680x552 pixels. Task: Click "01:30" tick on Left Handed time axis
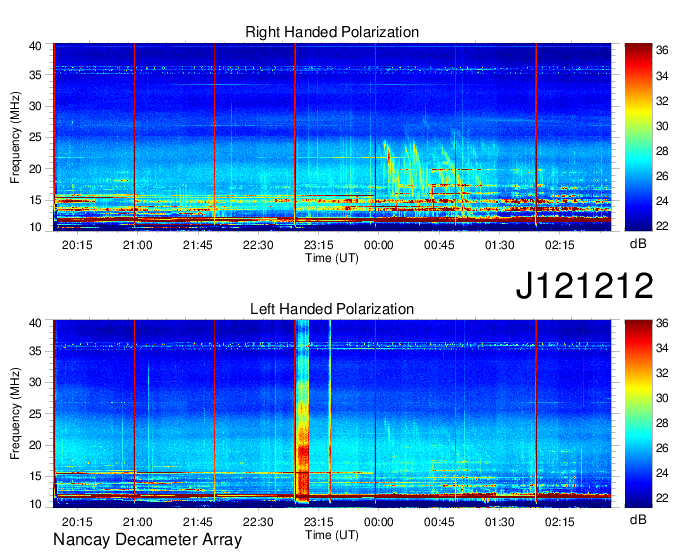500,522
